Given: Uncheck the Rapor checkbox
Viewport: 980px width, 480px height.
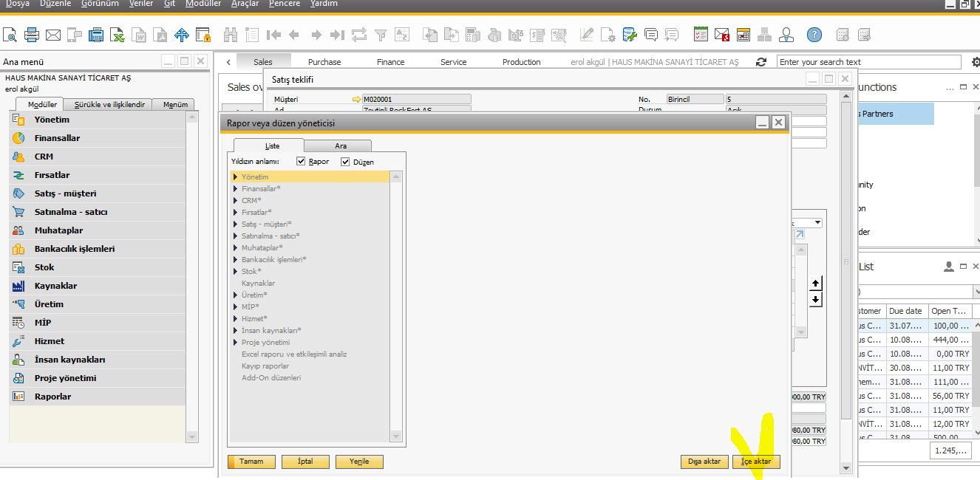Looking at the screenshot, I should [301, 162].
